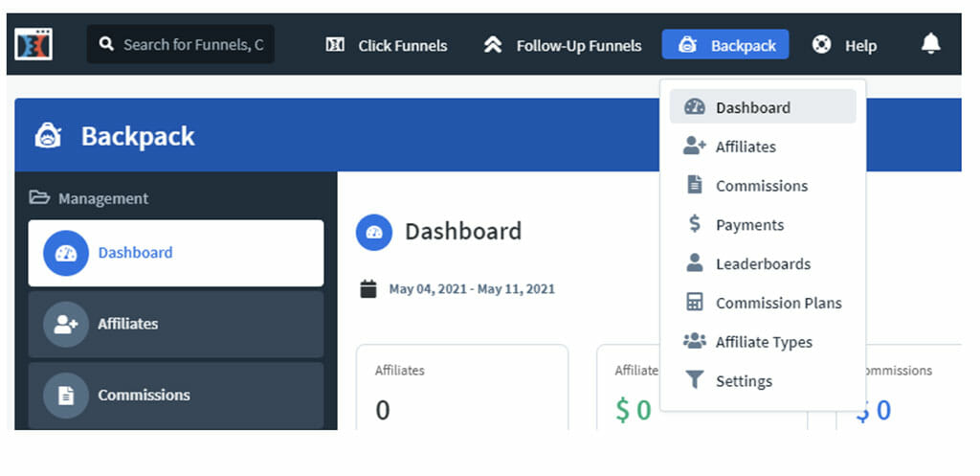The width and height of the screenshot is (980, 476).
Task: Click the group Affiliate Types icon
Action: coord(695,341)
